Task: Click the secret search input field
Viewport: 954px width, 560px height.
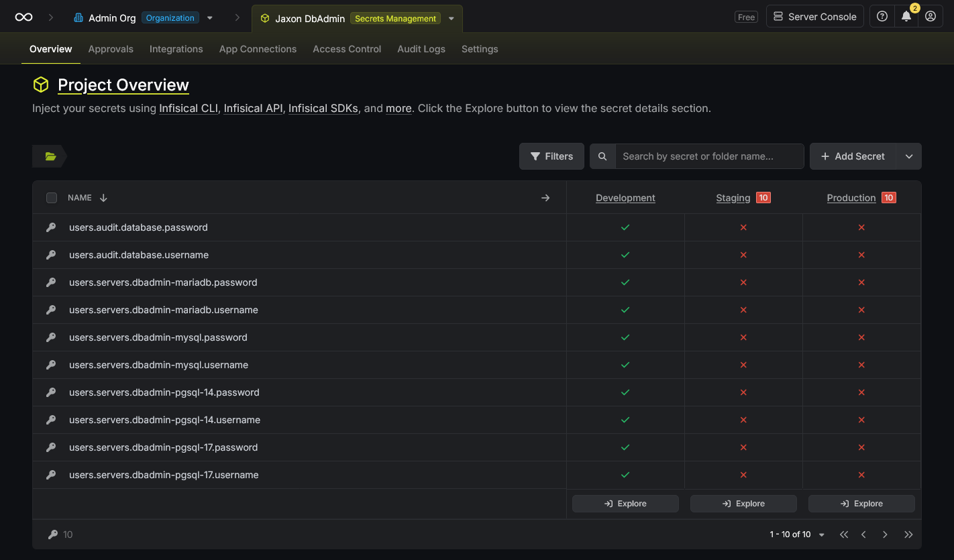Action: (709, 156)
